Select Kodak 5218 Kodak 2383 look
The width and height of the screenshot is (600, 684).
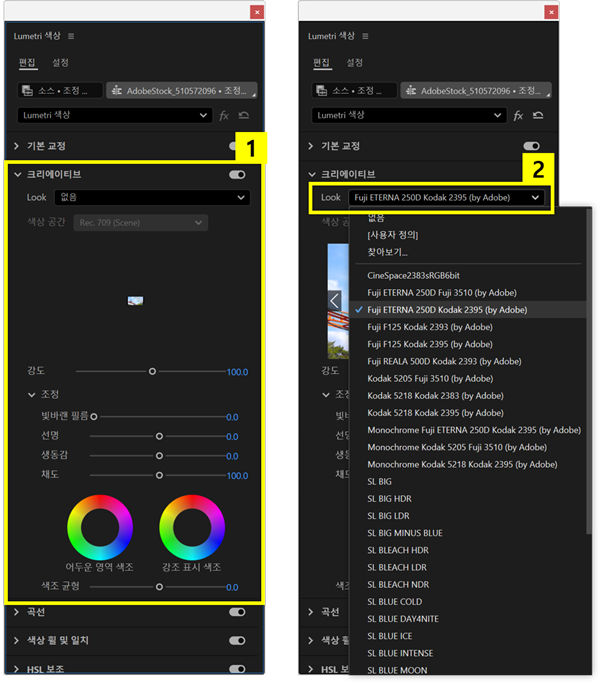coord(435,396)
